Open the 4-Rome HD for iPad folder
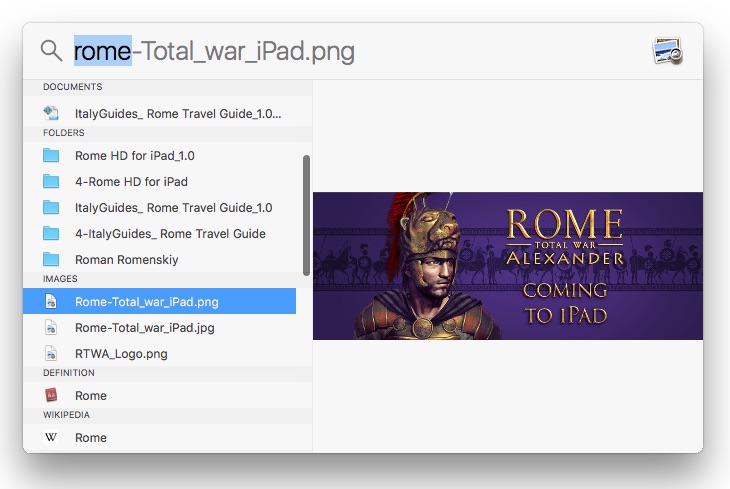 click(131, 182)
